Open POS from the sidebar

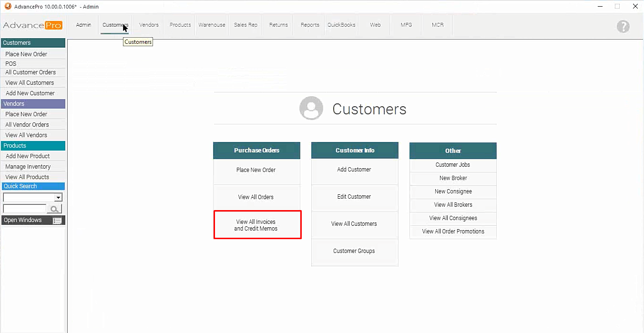pyautogui.click(x=11, y=63)
